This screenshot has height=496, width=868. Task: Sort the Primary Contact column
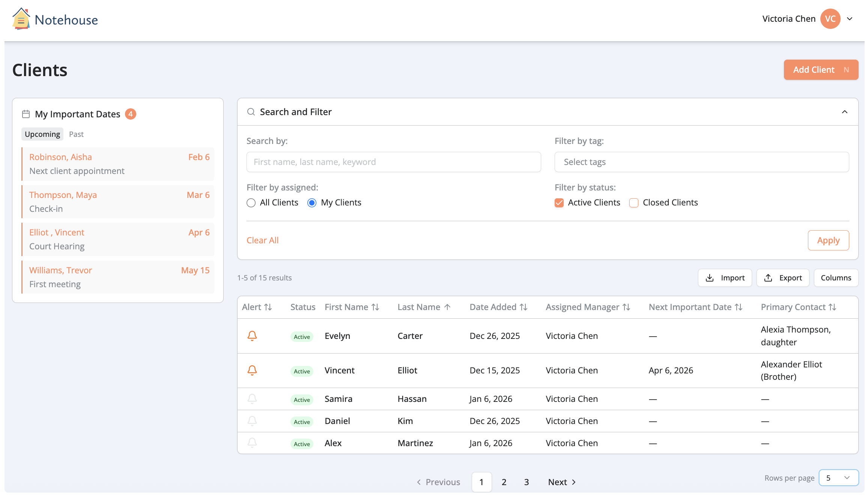[832, 307]
